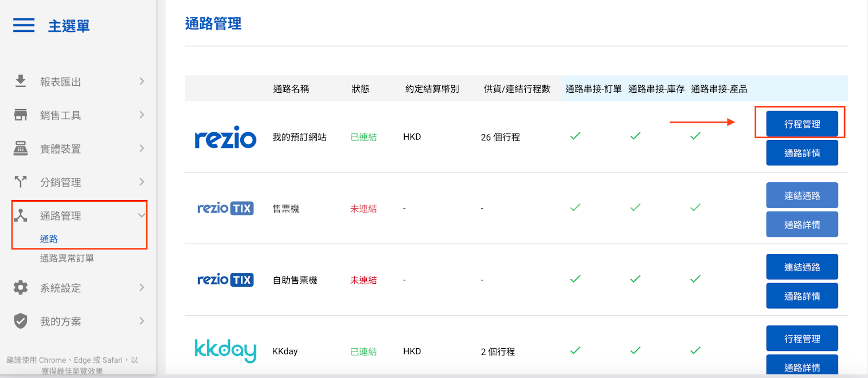Click 通路串接-庫存 checkmark in KKday row
Image resolution: width=868 pixels, height=378 pixels.
point(635,351)
